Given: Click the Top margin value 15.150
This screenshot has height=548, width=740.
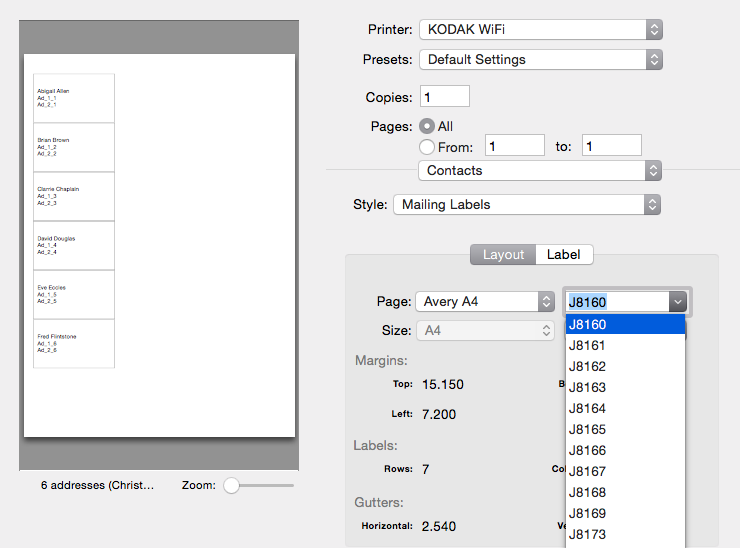Looking at the screenshot, I should [443, 385].
